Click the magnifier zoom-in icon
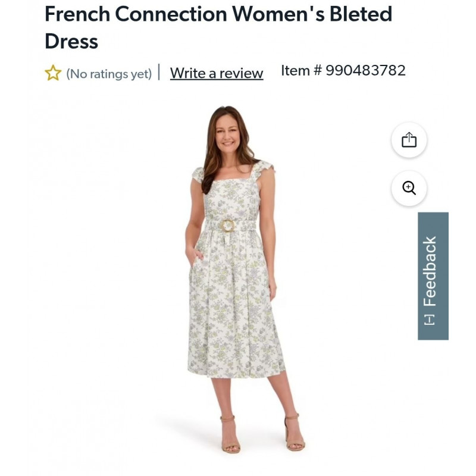This screenshot has height=476, width=476. click(x=409, y=189)
